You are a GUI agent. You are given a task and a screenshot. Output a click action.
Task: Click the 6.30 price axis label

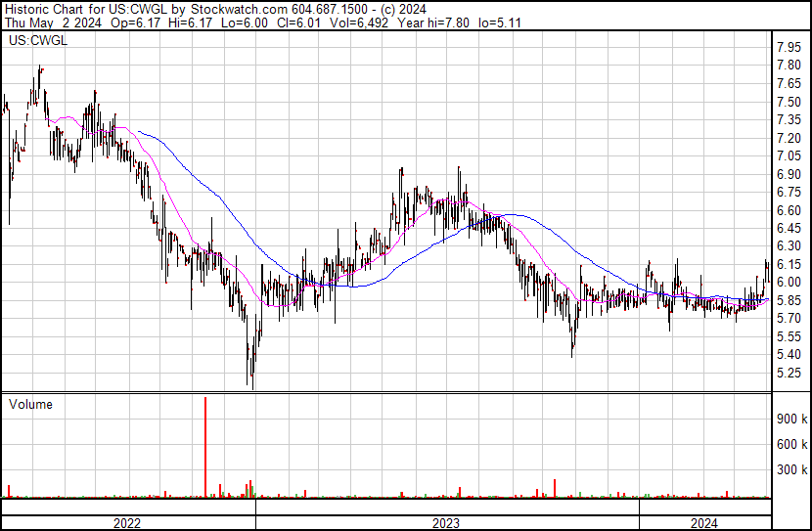pyautogui.click(x=789, y=245)
